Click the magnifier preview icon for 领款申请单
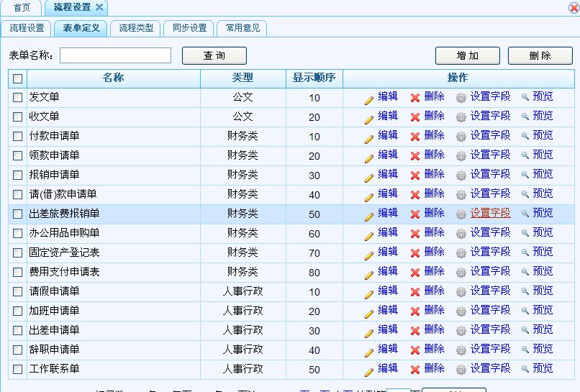 [x=525, y=155]
